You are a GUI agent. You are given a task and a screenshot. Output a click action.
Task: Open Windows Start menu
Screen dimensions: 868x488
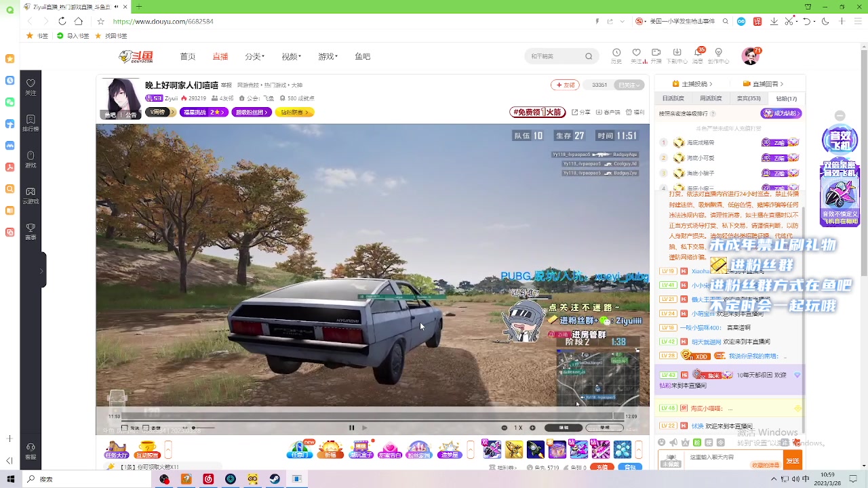pos(10,479)
